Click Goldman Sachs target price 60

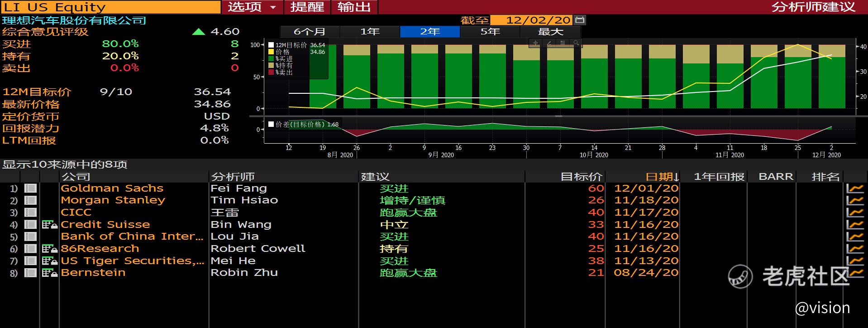(x=596, y=188)
